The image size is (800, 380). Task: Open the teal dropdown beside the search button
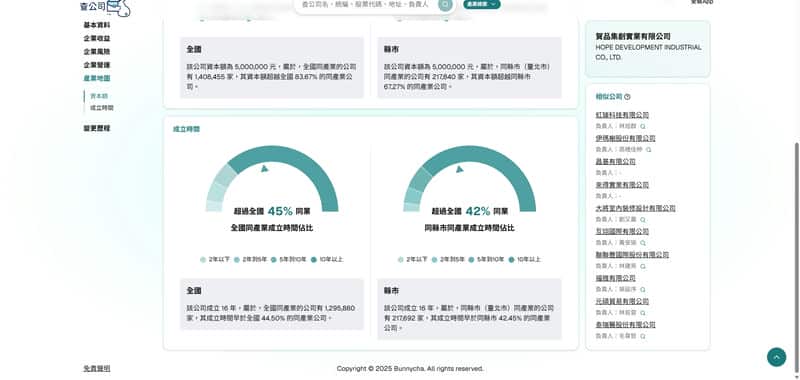click(482, 4)
